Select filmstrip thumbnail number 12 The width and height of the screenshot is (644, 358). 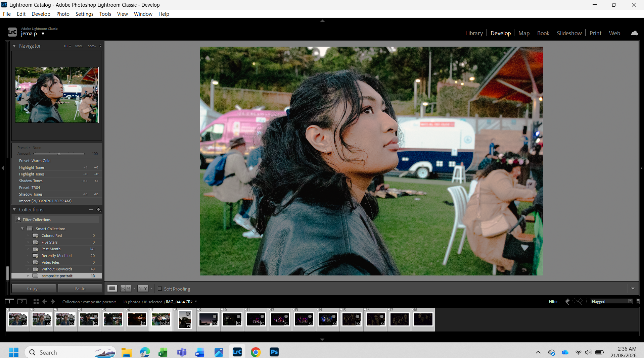point(280,319)
